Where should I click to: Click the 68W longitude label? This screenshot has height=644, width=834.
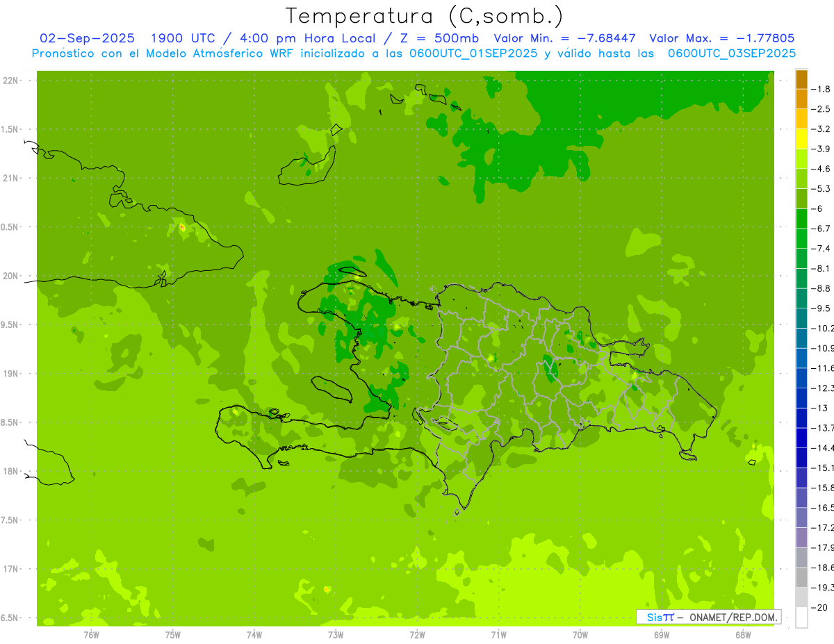tap(743, 635)
